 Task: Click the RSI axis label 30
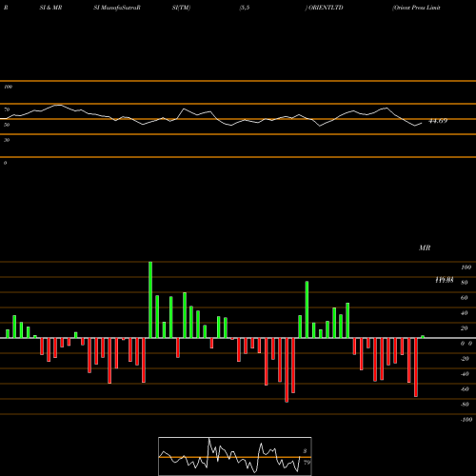point(7,140)
